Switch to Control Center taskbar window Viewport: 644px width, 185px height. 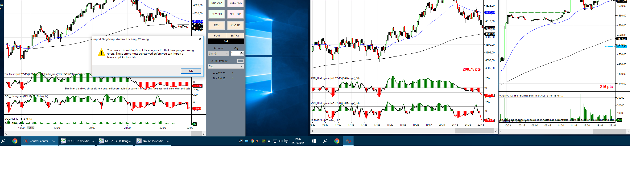[x=40, y=141]
